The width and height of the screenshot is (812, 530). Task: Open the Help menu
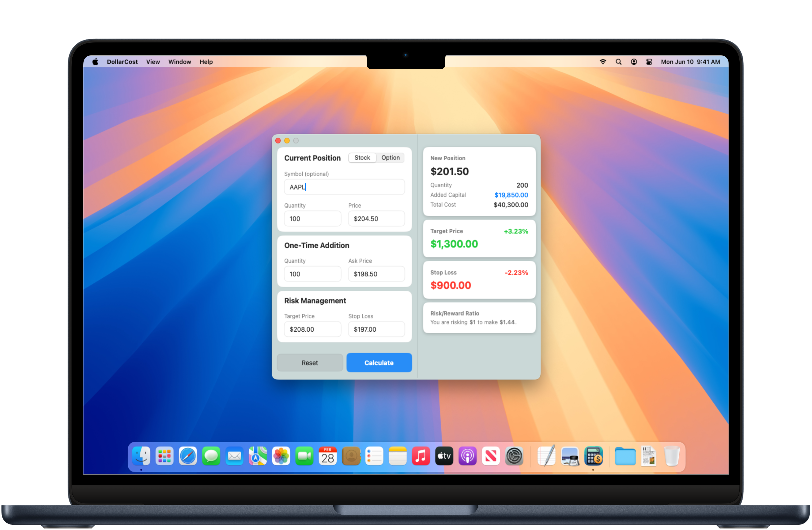(x=206, y=62)
